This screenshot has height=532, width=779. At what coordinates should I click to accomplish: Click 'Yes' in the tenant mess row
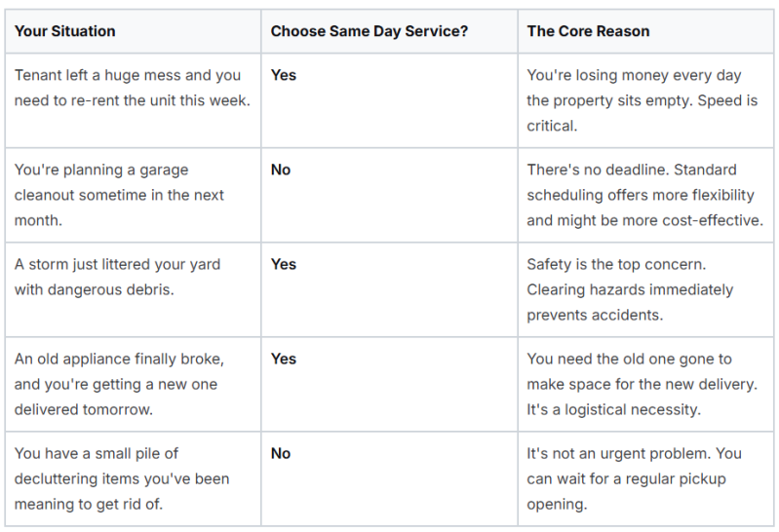283,75
